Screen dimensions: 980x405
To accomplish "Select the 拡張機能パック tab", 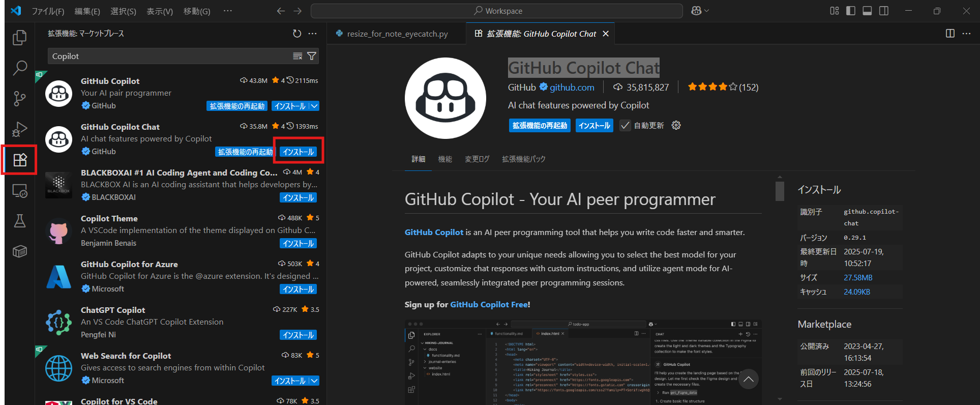I will [524, 159].
